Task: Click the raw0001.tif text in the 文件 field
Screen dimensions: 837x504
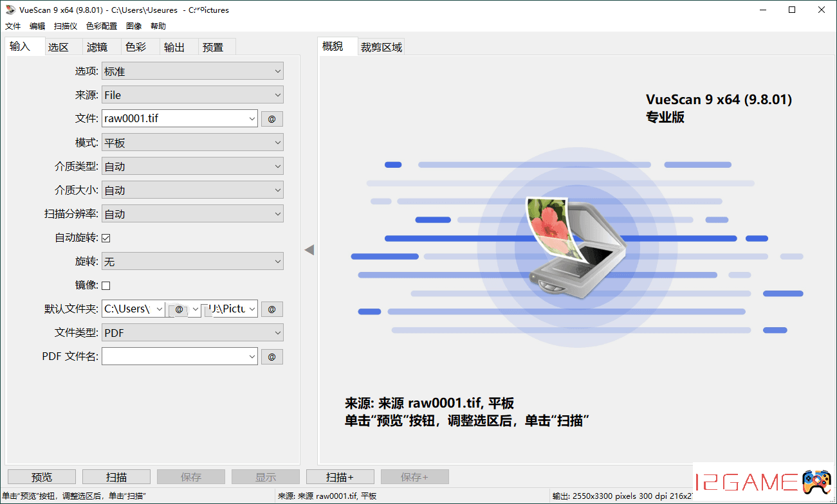Action: 132,119
